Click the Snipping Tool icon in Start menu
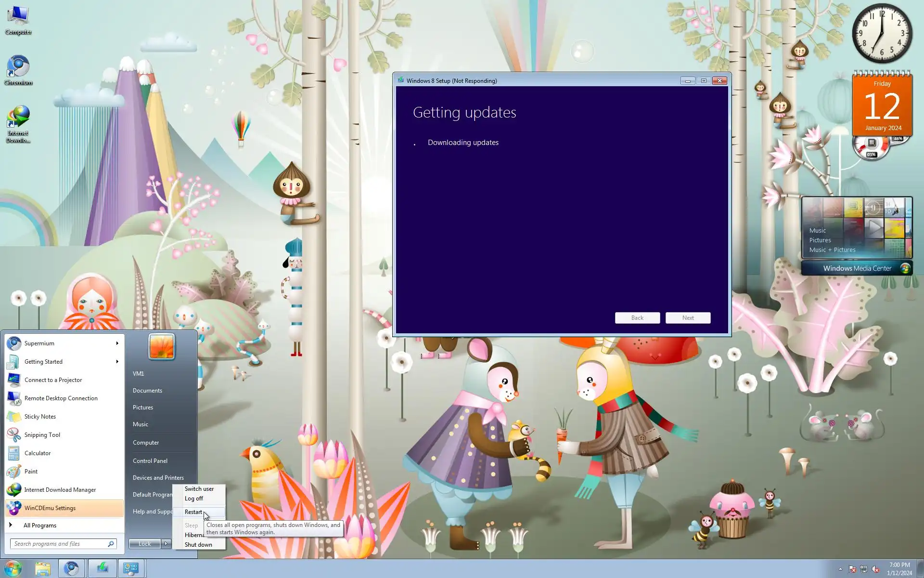Screen dimensions: 924x578 [x=14, y=435]
